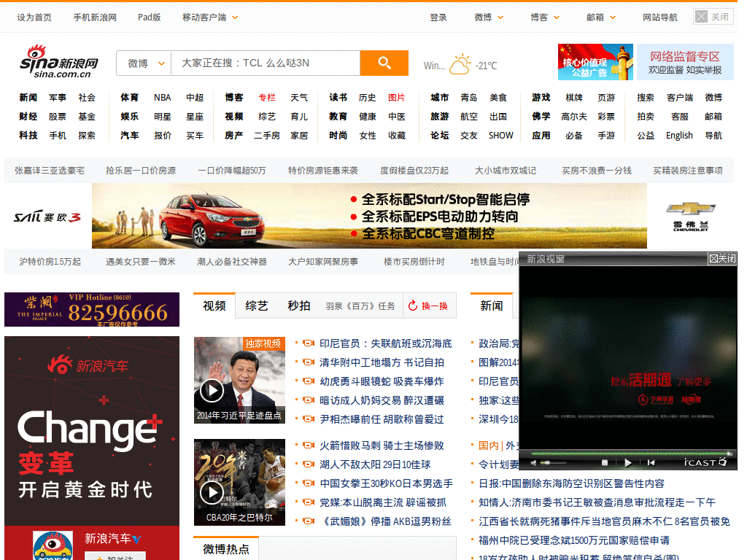Screen dimensions: 747x560
Task: Click the 紫阙 VIP Hotline 82596666 ad
Action: (92, 309)
